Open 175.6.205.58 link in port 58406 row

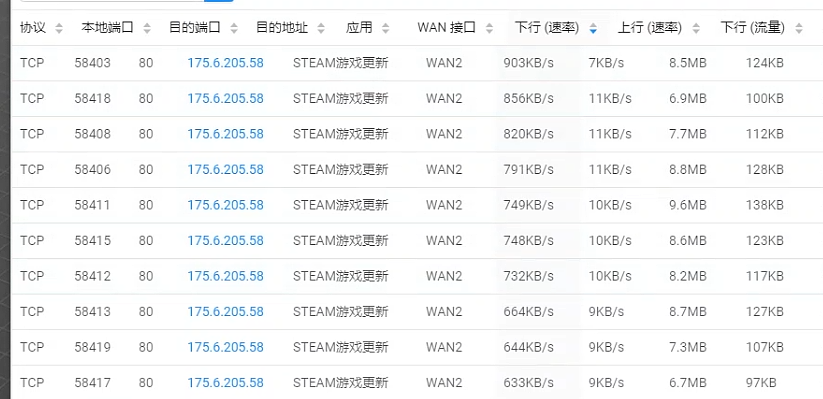pos(226,169)
